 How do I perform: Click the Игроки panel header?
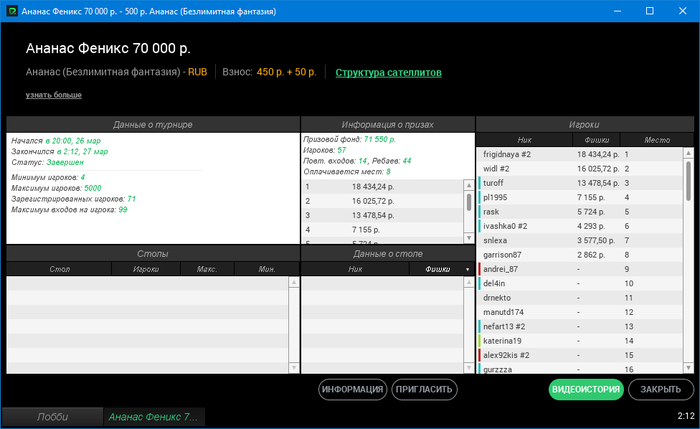584,125
